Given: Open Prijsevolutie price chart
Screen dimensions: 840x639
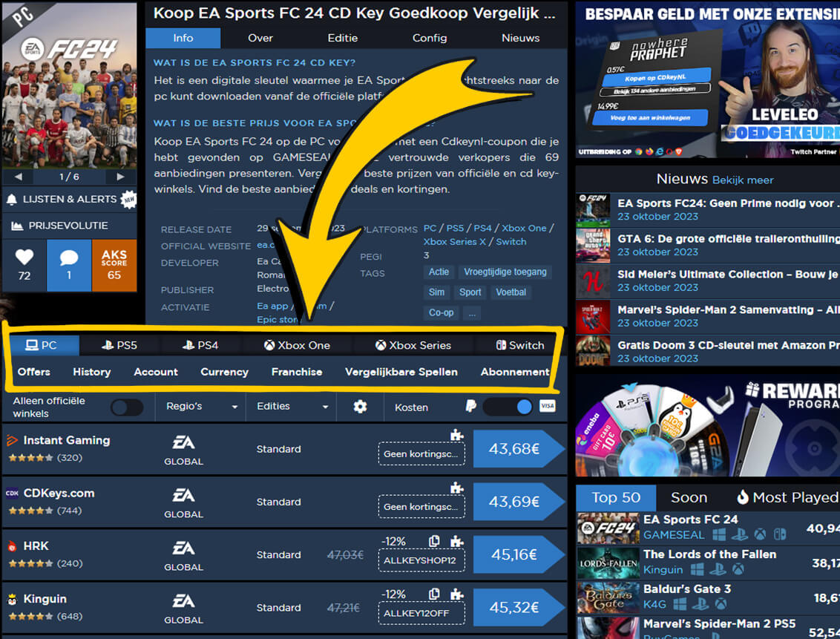Looking at the screenshot, I should pyautogui.click(x=68, y=226).
